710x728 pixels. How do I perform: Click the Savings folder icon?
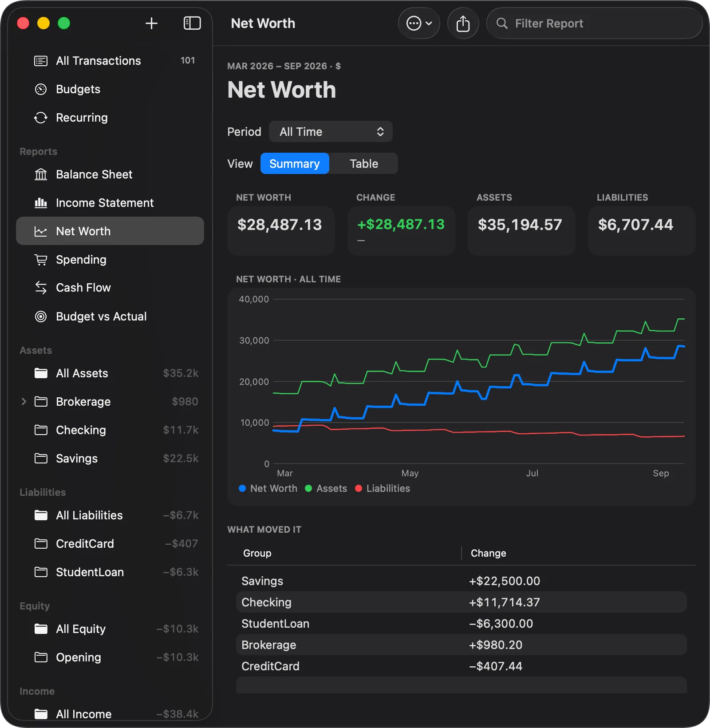click(41, 459)
